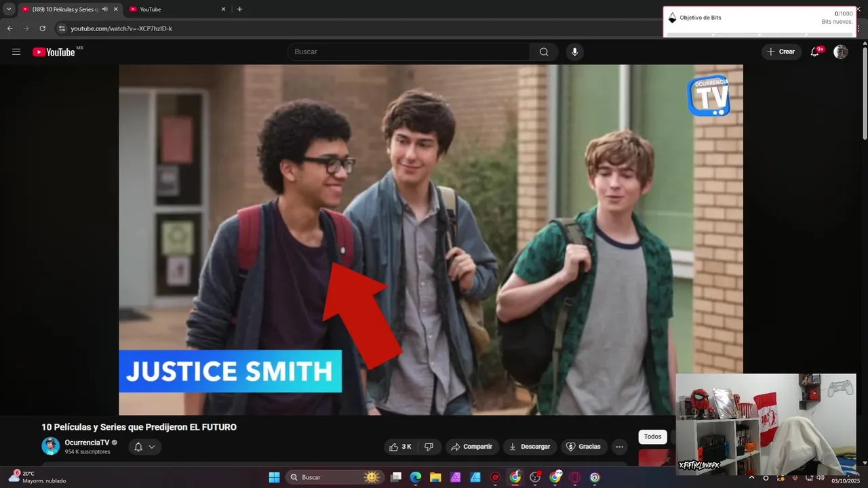Click the video title text
The image size is (868, 488).
pos(139,427)
